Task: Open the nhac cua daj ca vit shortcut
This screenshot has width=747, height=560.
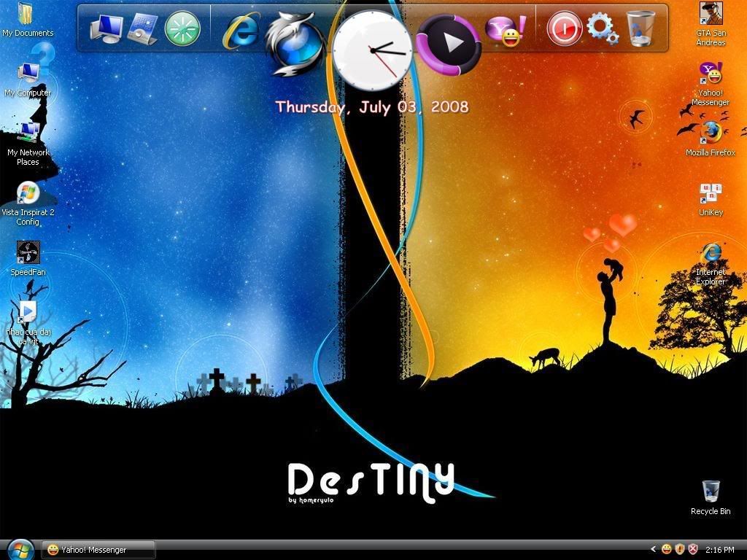Action: pos(28,323)
